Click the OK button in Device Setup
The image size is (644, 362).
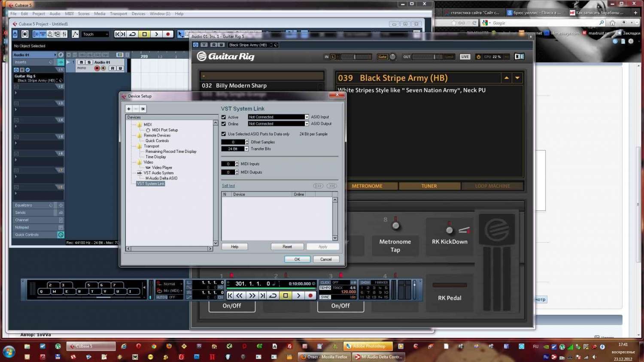297,259
